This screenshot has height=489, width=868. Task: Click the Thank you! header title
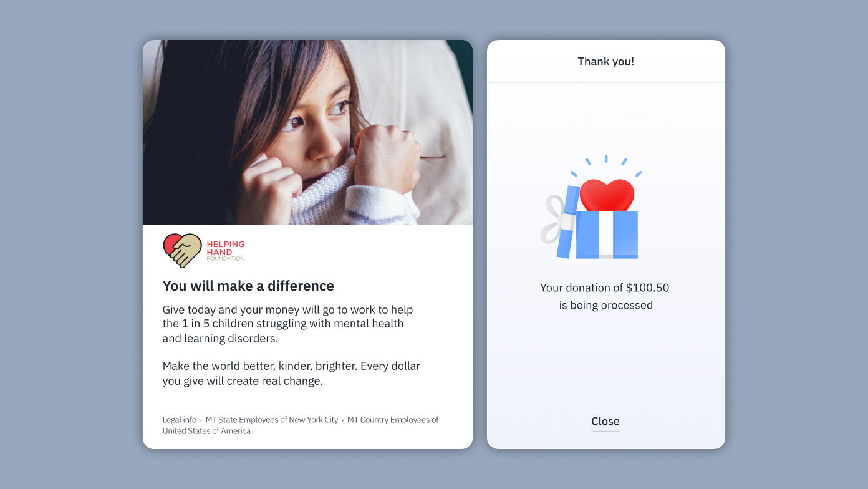[606, 62]
